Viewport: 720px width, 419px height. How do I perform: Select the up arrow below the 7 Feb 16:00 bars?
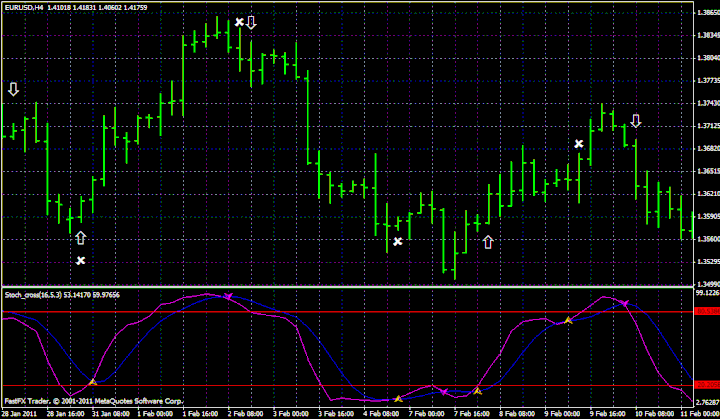coord(488,242)
